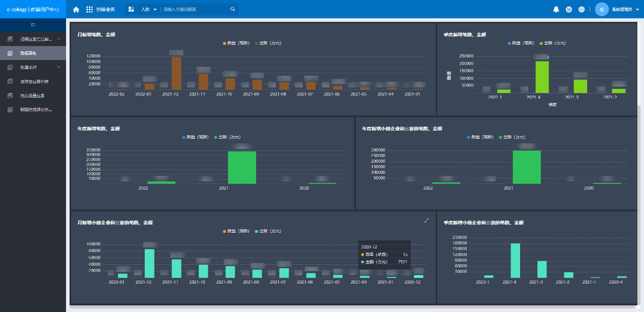The image size is (644, 312).
Task: Click the icon beside 地方批量业务
Action: (x=10, y=96)
